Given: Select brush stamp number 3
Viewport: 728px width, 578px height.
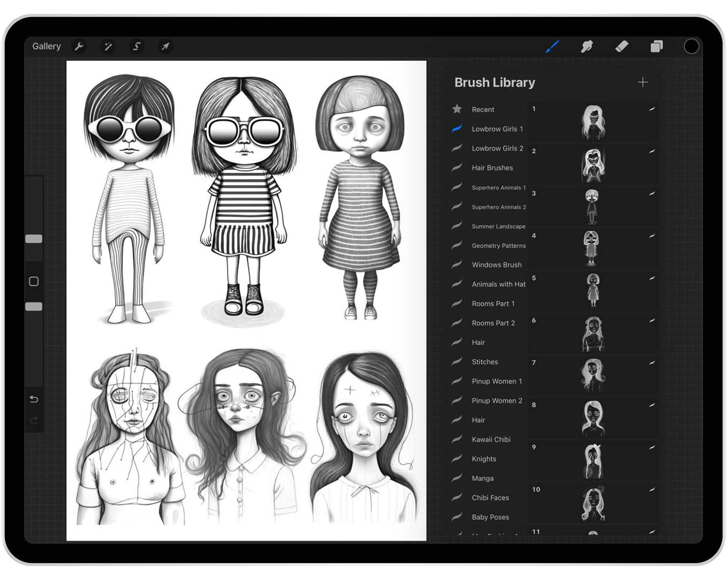Looking at the screenshot, I should point(592,207).
